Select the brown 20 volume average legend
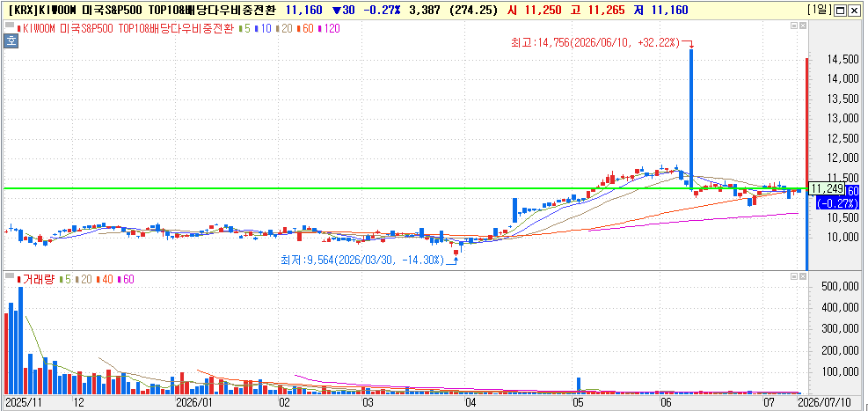This screenshot has height=411, width=868. point(83,279)
